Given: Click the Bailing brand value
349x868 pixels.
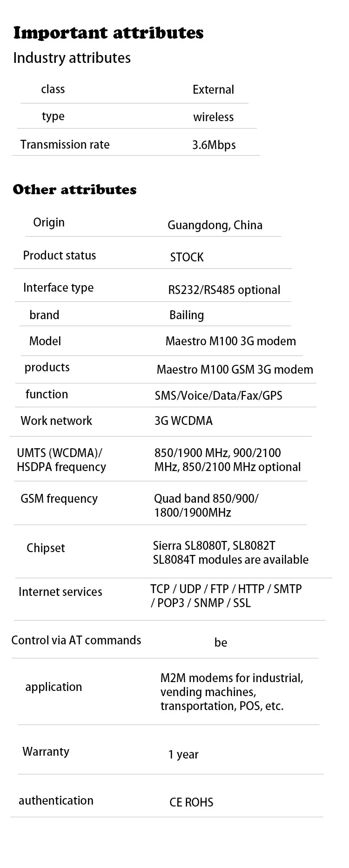Looking at the screenshot, I should [x=187, y=315].
